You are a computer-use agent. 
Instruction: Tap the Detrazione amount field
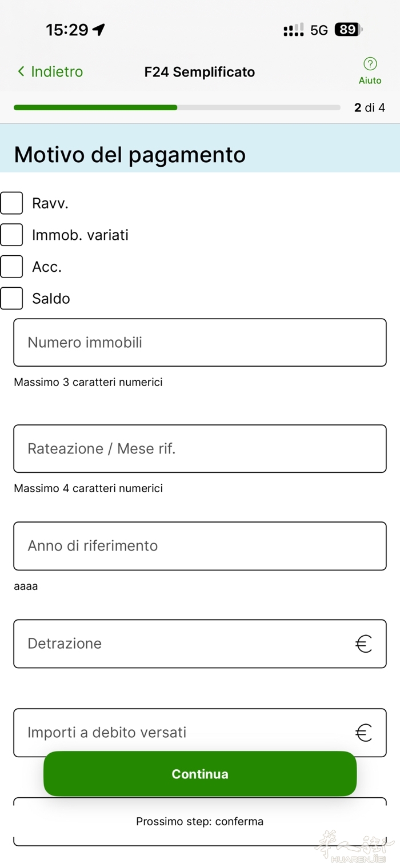pos(183,644)
